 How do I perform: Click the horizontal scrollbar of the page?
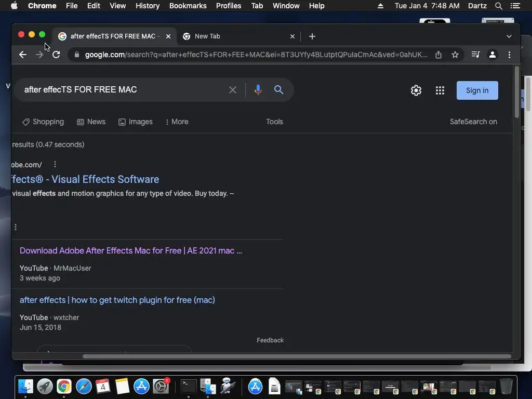click(x=297, y=356)
